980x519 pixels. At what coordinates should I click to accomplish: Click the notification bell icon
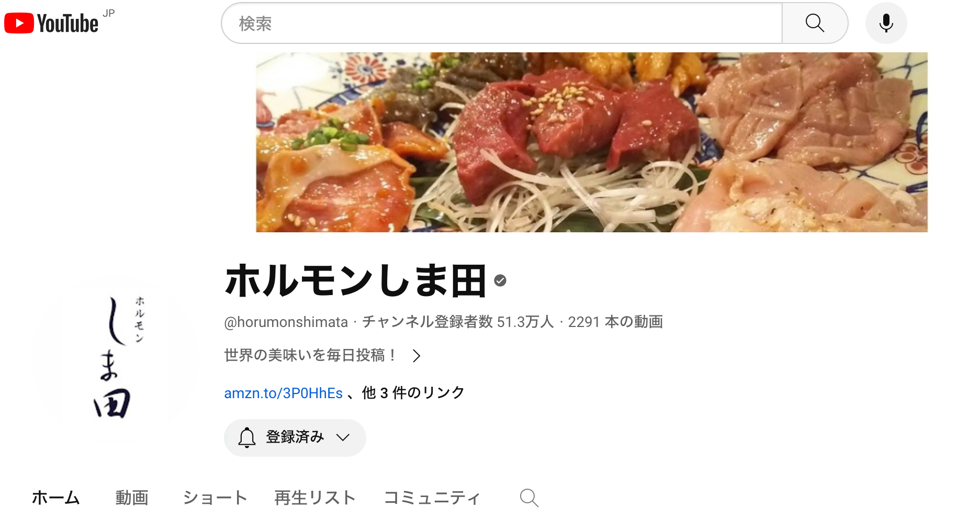[247, 437]
